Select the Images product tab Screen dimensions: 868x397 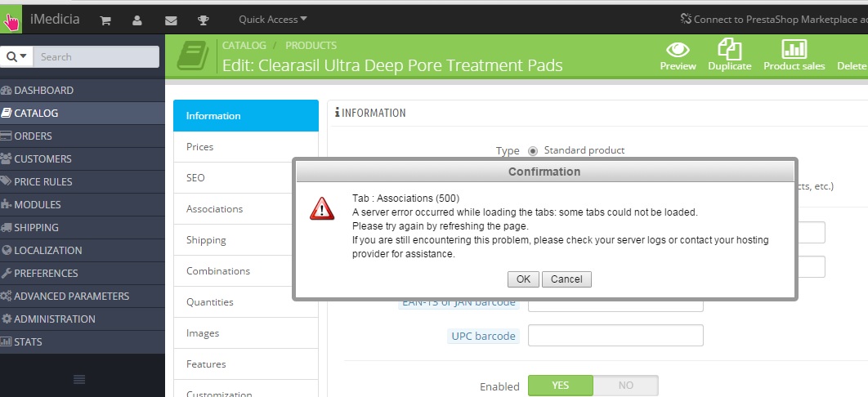tap(246, 332)
